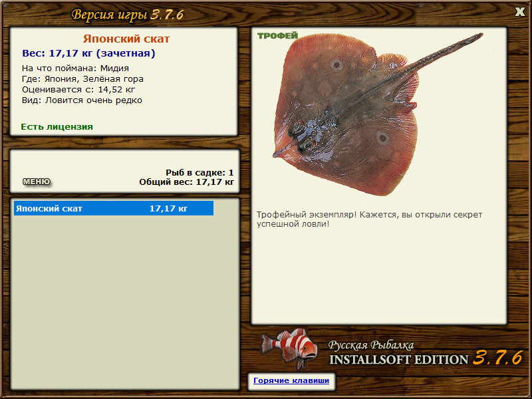Open the МЕНЮ button

pyautogui.click(x=37, y=182)
